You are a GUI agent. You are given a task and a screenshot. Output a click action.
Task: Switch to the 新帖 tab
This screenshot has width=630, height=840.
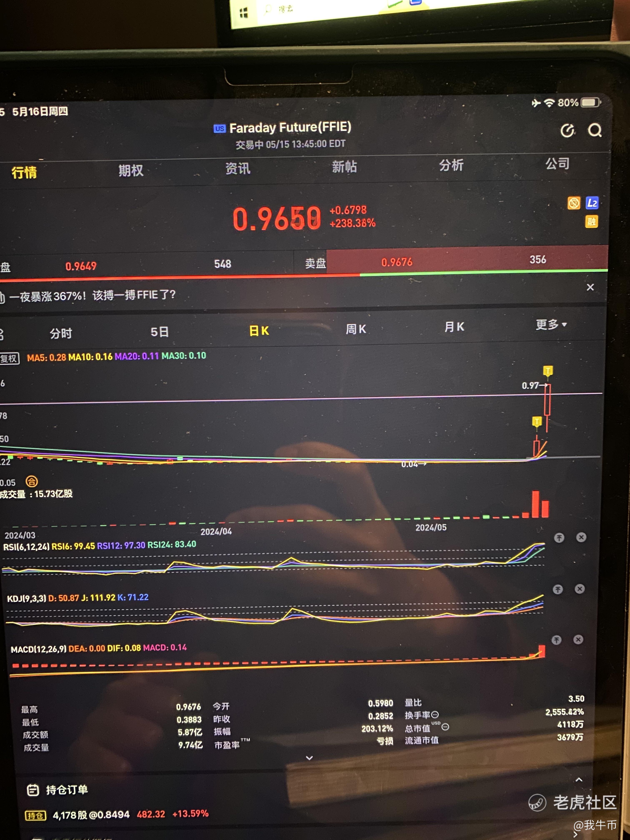tap(344, 166)
